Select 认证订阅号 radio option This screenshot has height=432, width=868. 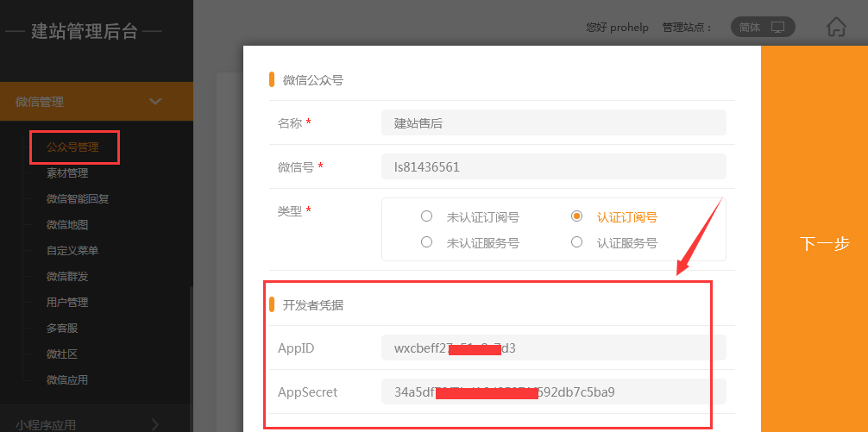pos(576,217)
